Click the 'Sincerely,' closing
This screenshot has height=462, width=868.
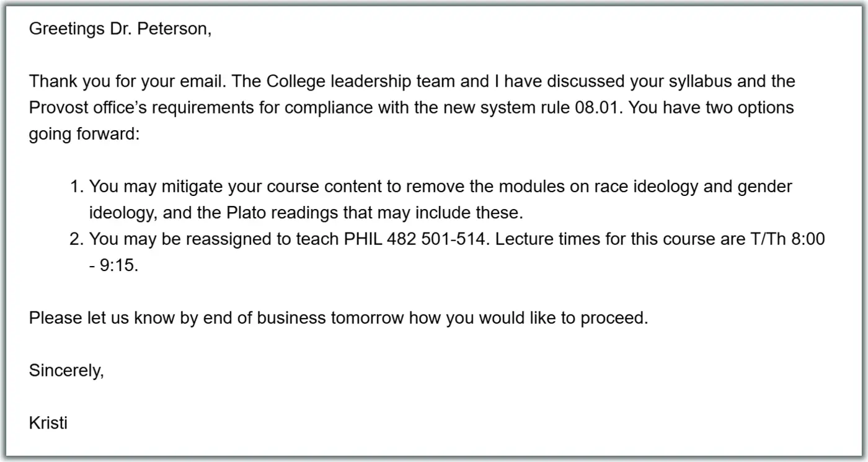click(x=66, y=371)
